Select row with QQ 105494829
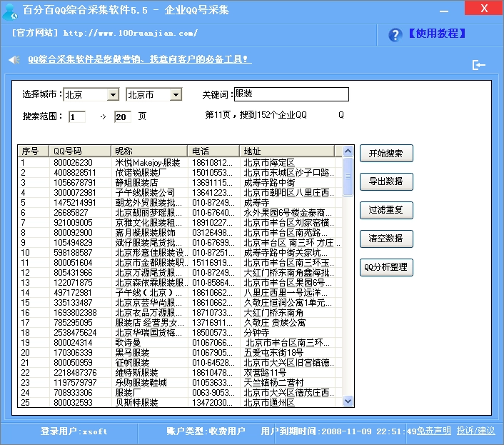This screenshot has height=445, width=504. (180, 242)
